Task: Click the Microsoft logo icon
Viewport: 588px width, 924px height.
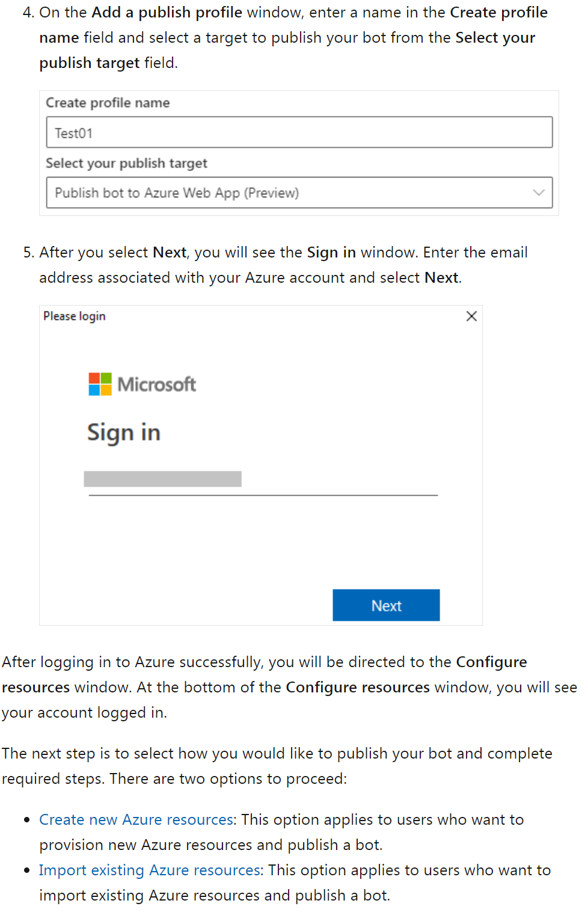Action: tap(100, 384)
